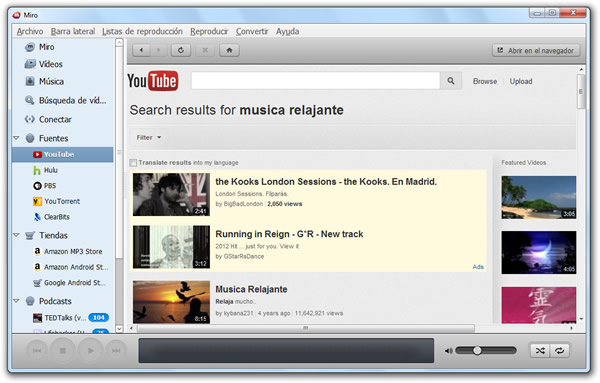Open the Convertir menu

252,31
